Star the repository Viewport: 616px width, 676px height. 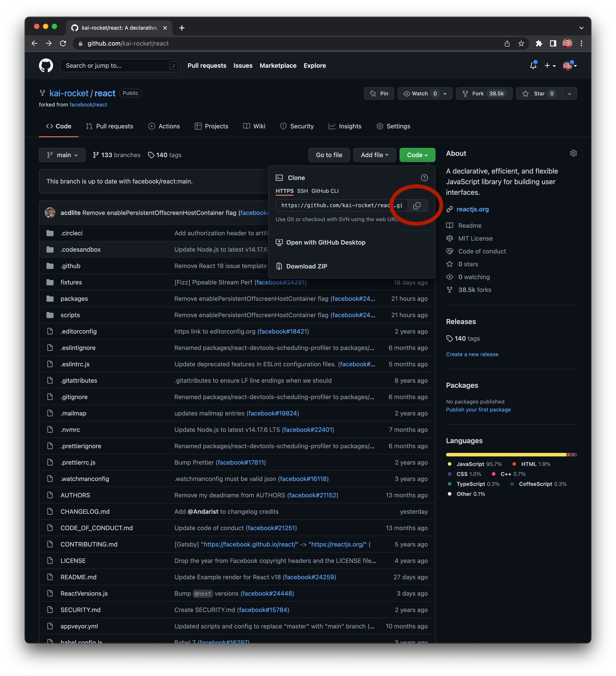point(539,94)
